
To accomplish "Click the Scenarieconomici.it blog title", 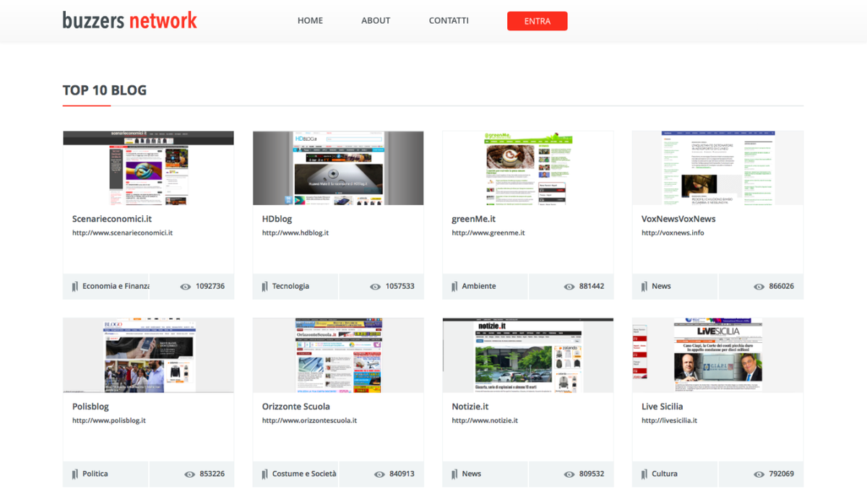I will pyautogui.click(x=112, y=219).
